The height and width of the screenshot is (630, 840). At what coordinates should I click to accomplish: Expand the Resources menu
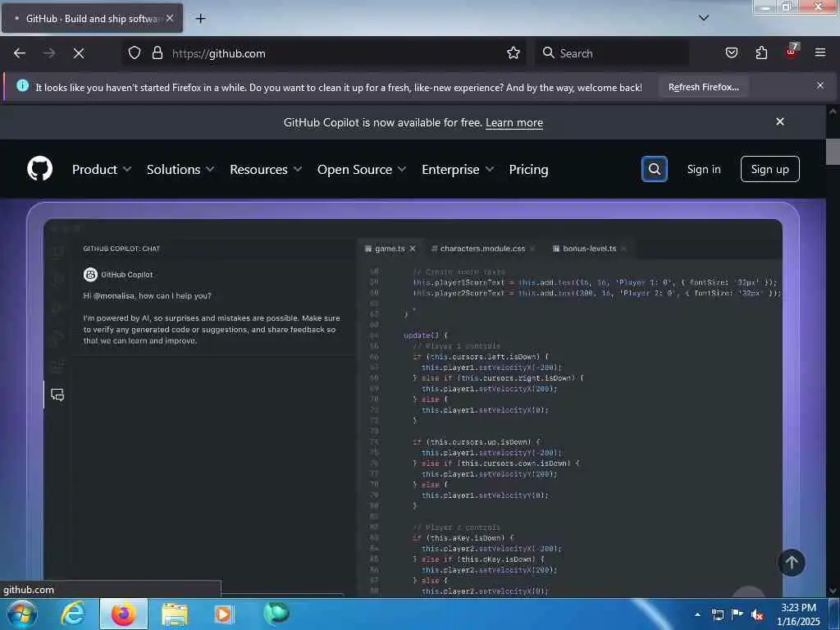click(x=267, y=169)
